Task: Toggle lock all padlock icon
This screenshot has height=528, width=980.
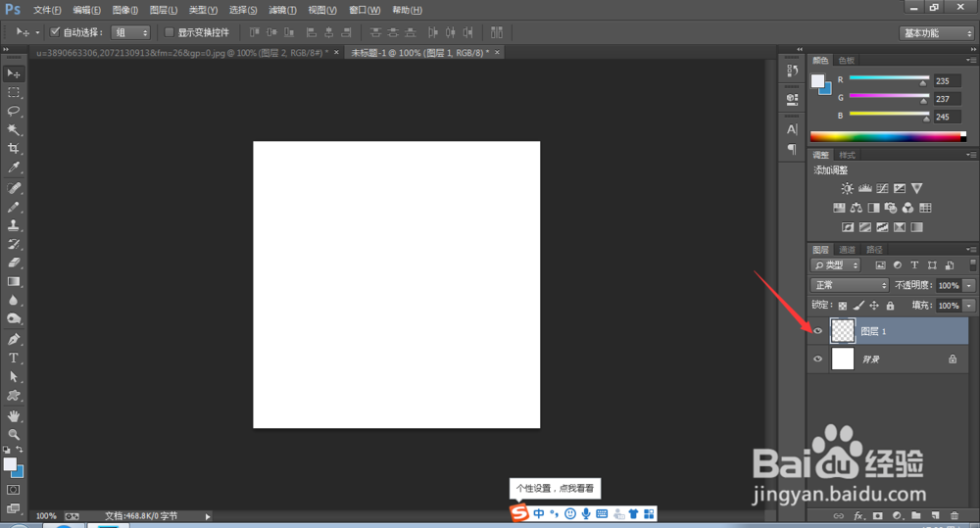Action: [890, 306]
